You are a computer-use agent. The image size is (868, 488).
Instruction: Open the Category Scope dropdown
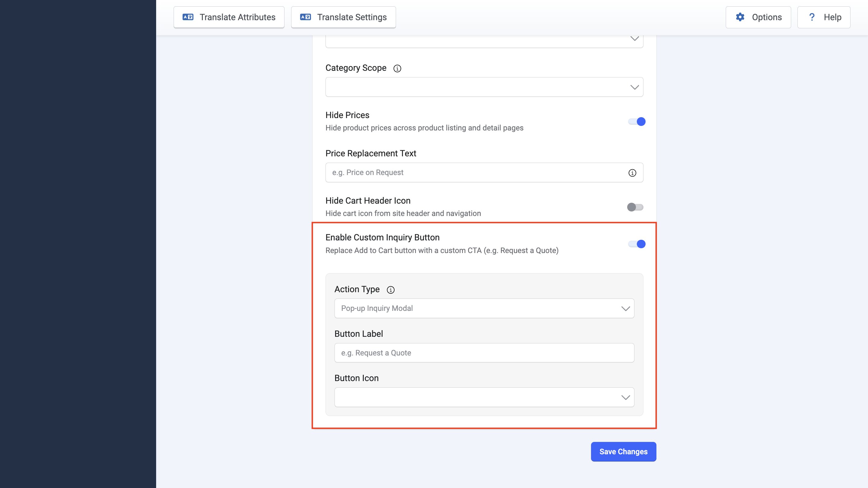484,87
